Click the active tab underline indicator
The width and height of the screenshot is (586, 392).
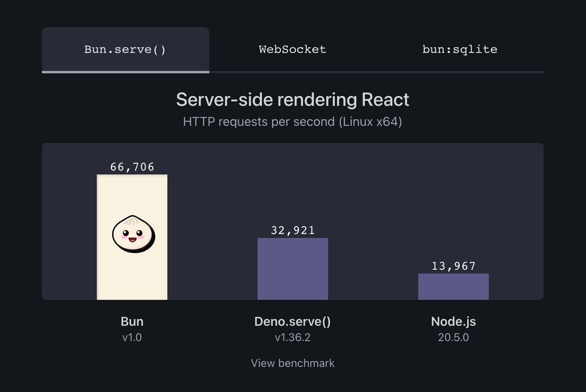point(125,72)
